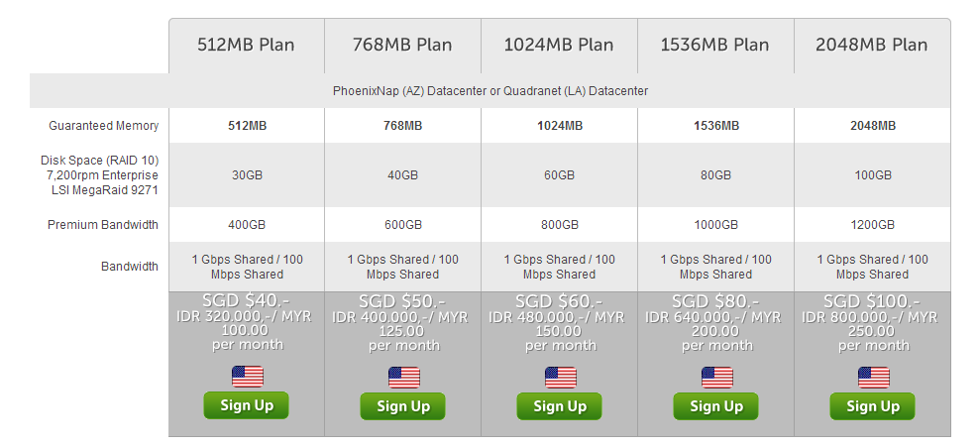
Task: Click US flag icon under 768MB Plan
Action: 403,378
